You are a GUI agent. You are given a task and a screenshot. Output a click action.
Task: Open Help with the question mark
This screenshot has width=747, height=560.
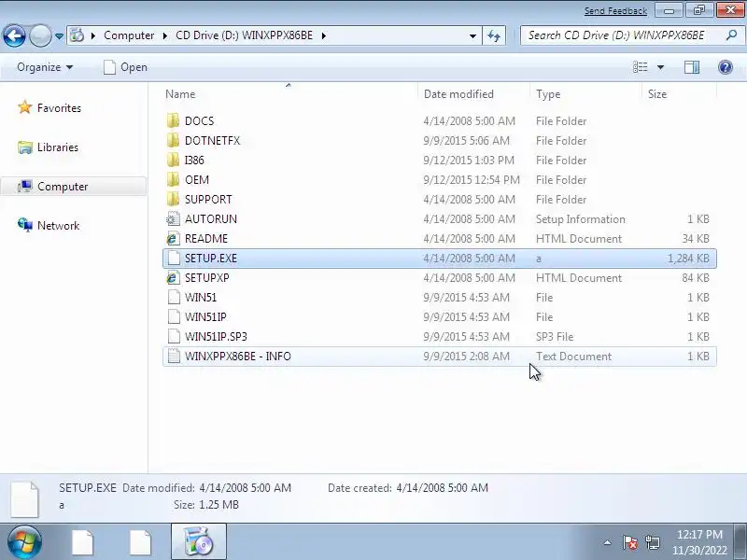click(726, 67)
